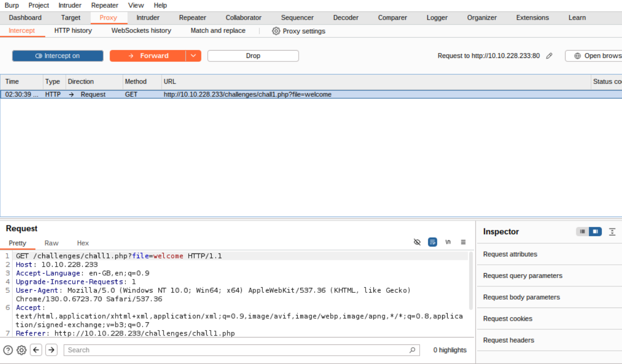Viewport: 622px width, 364px height.
Task: Open the Help menu
Action: coord(160,5)
